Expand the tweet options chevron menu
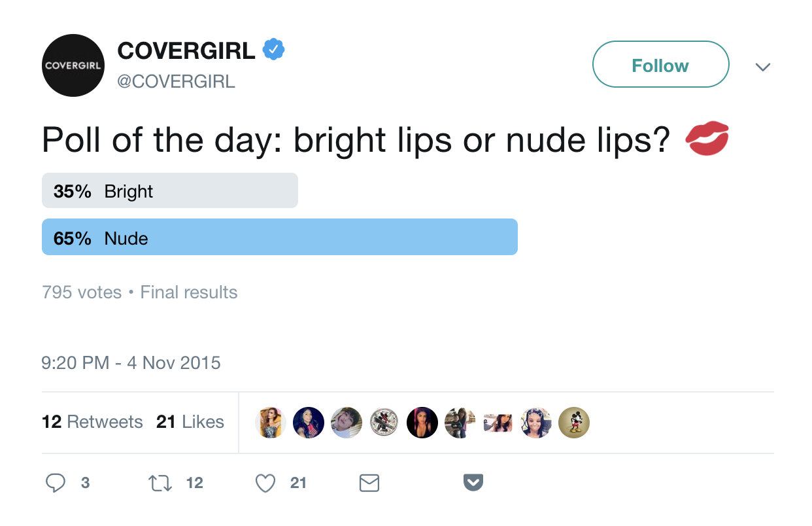This screenshot has height=526, width=812. [762, 67]
